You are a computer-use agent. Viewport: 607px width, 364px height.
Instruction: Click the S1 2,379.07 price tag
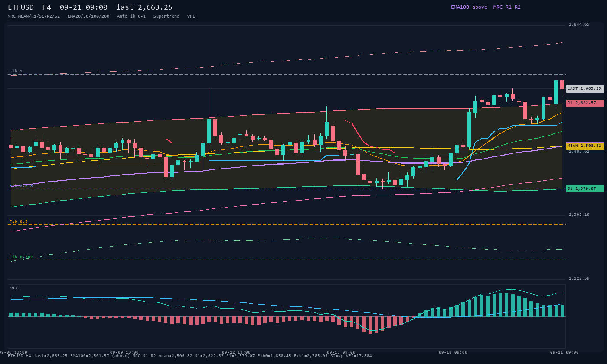tap(585, 189)
